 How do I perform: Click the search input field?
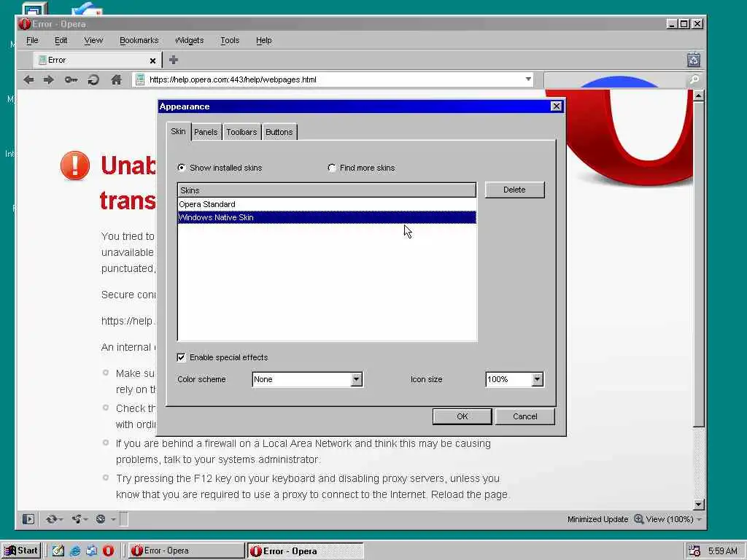616,79
